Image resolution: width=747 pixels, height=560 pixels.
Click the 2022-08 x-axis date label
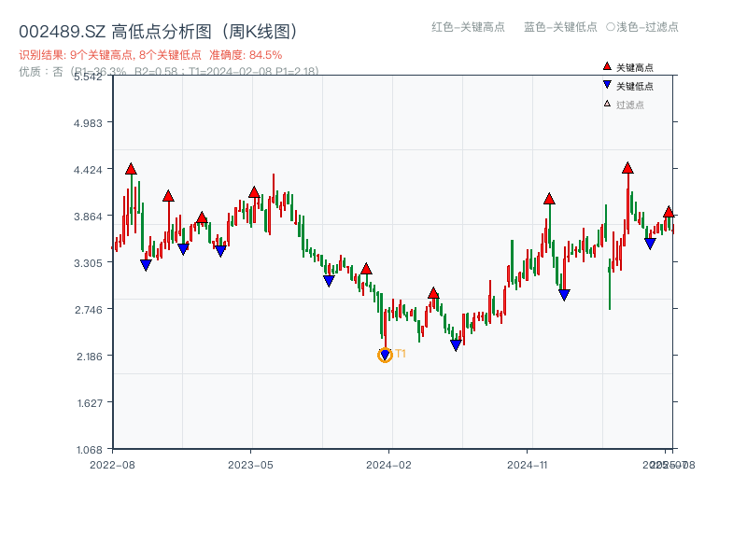tap(112, 465)
